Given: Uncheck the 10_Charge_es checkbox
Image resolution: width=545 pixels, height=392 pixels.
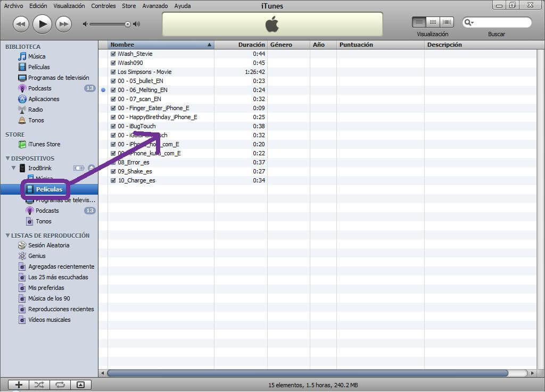Looking at the screenshot, I should pyautogui.click(x=113, y=180).
